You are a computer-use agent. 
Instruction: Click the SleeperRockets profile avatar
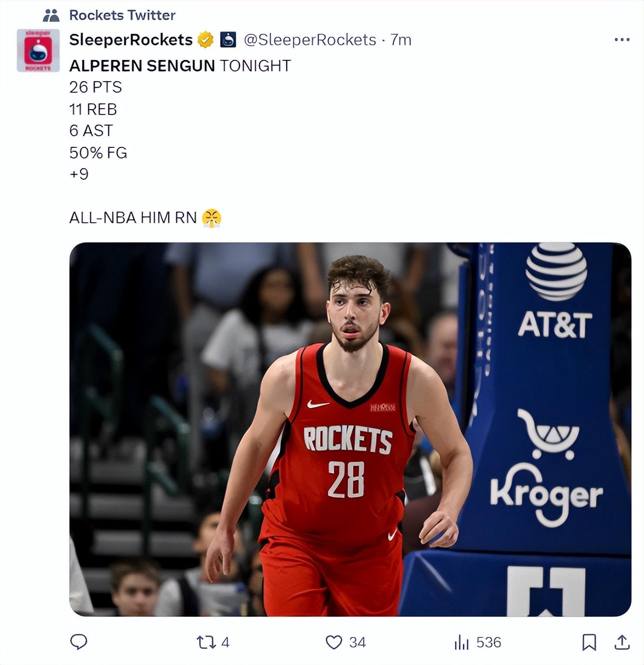38,51
